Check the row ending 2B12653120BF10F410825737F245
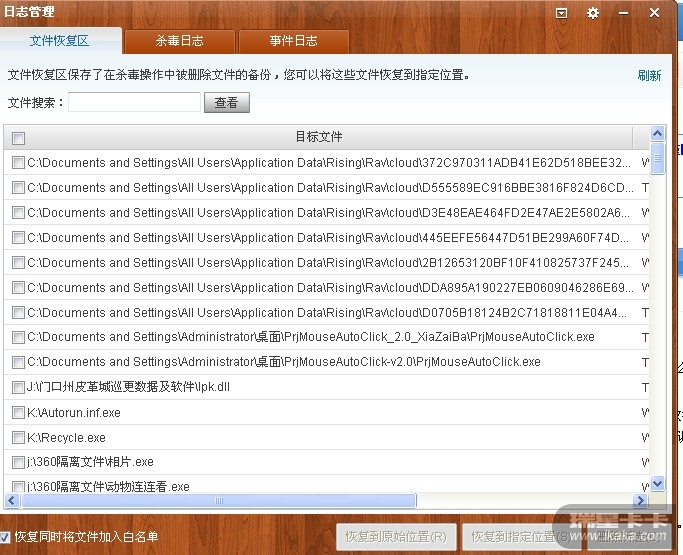 pyautogui.click(x=18, y=263)
